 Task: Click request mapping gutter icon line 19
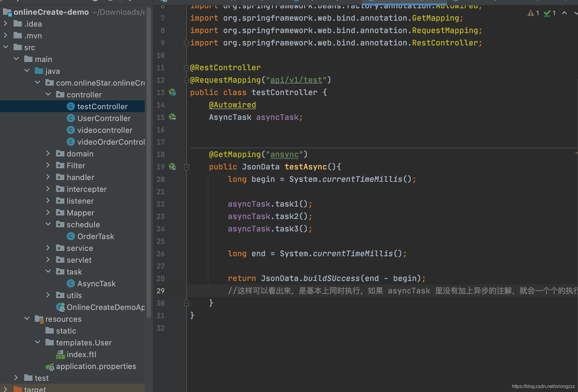click(x=172, y=167)
